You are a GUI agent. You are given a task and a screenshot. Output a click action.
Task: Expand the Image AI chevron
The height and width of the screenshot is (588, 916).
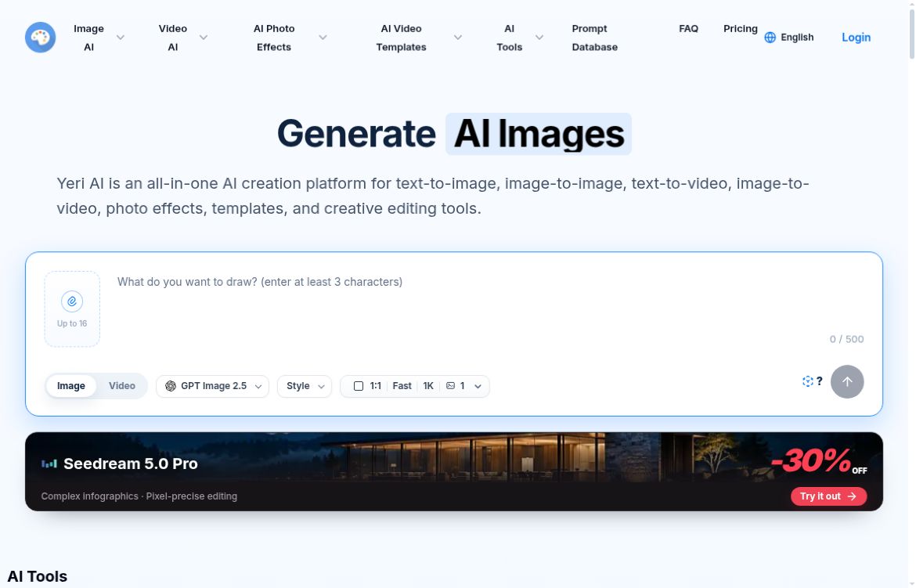[121, 38]
